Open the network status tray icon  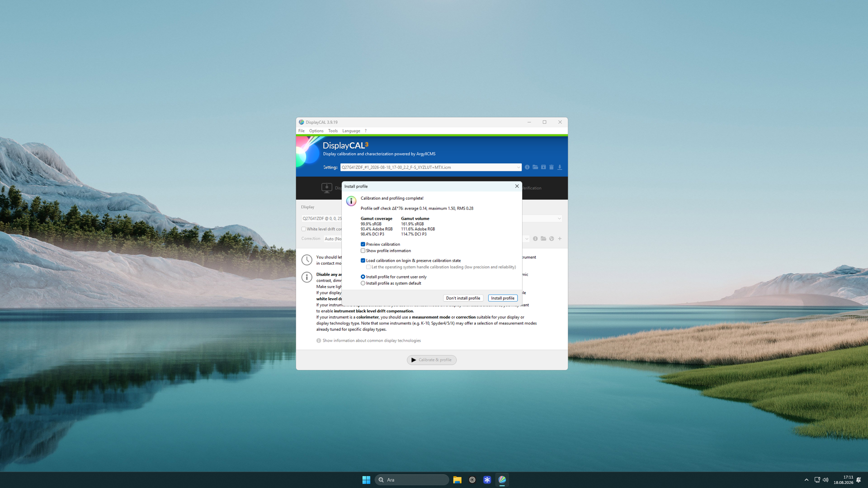pos(817,480)
